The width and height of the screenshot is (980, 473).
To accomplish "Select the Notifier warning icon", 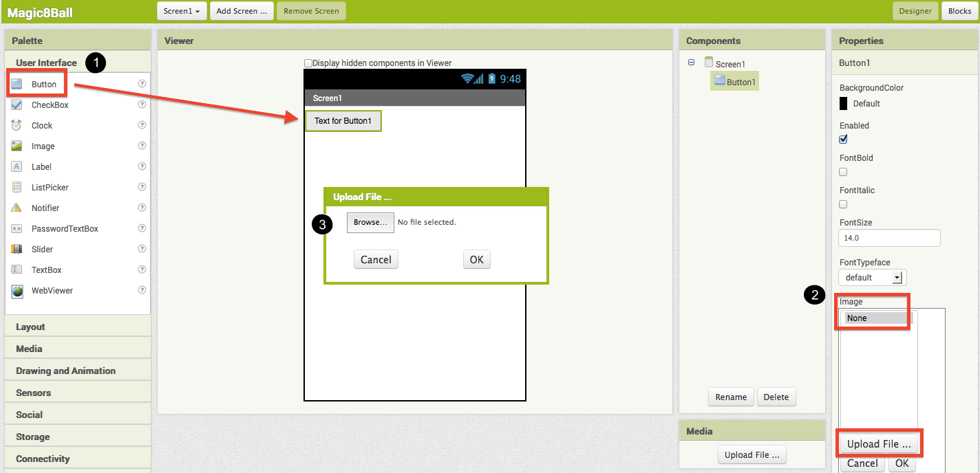I will click(x=17, y=208).
